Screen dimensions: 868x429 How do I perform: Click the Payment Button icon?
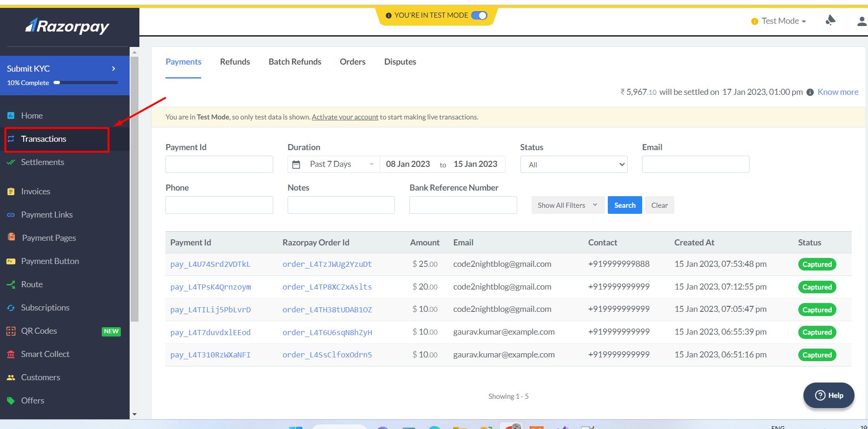tap(11, 261)
